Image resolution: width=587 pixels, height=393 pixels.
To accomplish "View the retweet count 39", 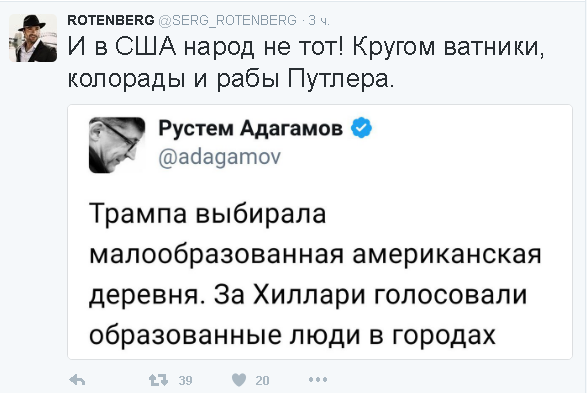I will [185, 380].
